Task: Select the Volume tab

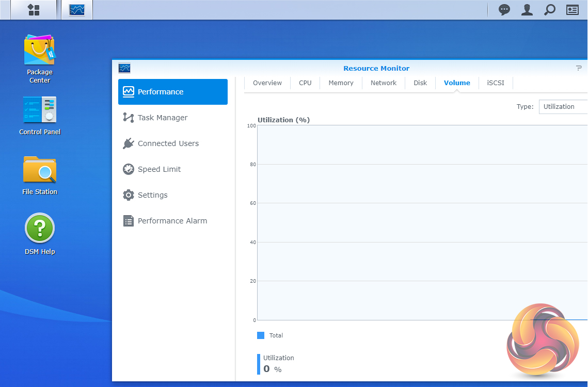Action: pyautogui.click(x=457, y=83)
